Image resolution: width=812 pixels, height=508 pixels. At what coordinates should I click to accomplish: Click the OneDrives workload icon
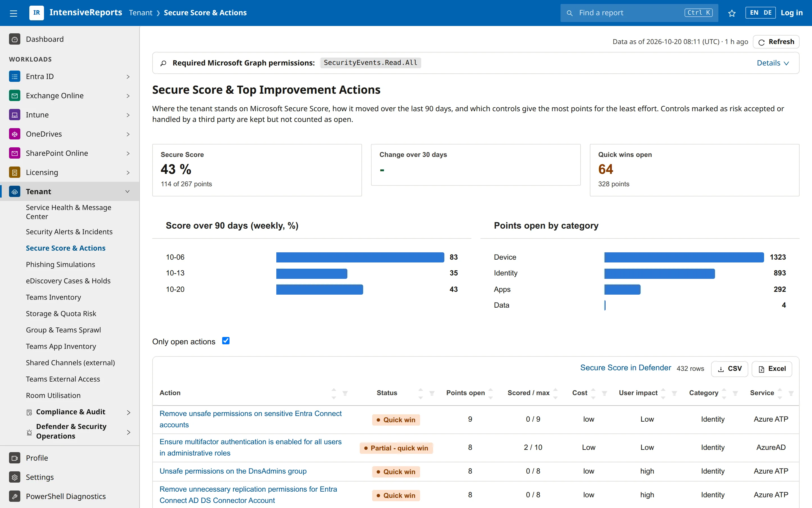pyautogui.click(x=14, y=134)
